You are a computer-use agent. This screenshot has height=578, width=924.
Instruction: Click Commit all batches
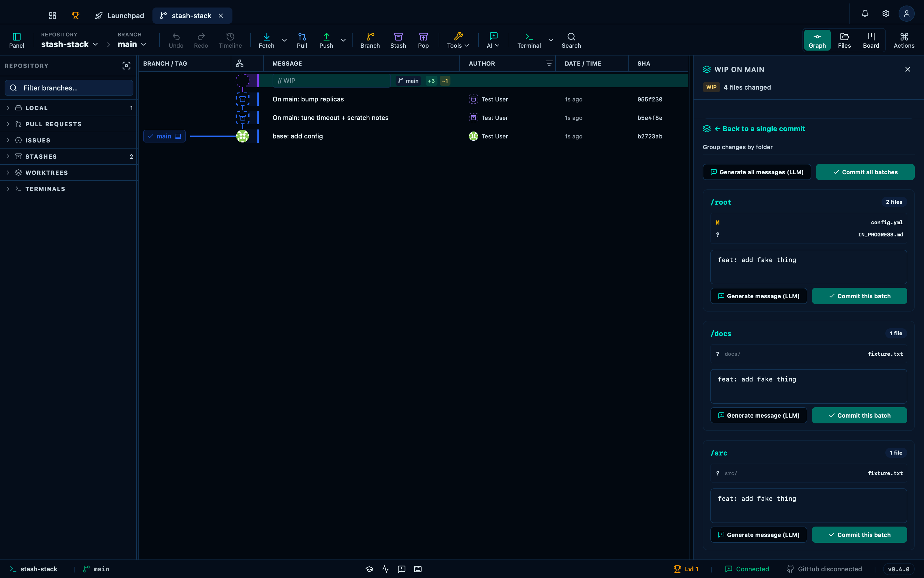click(865, 172)
